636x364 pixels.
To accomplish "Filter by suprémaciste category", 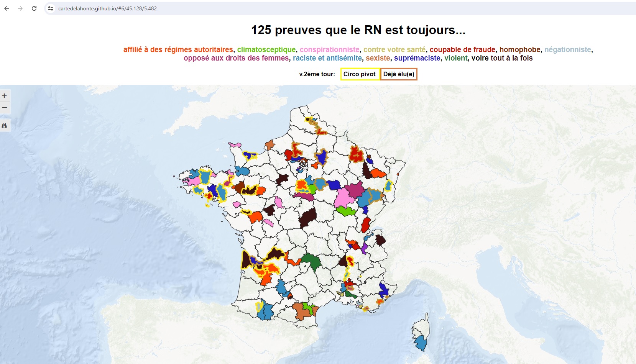I will [417, 58].
